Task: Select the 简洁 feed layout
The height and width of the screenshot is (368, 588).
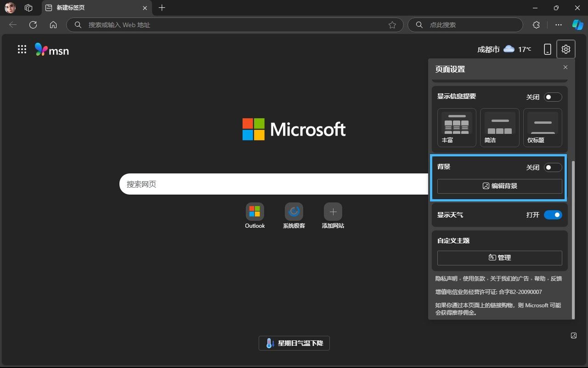Action: pos(500,127)
